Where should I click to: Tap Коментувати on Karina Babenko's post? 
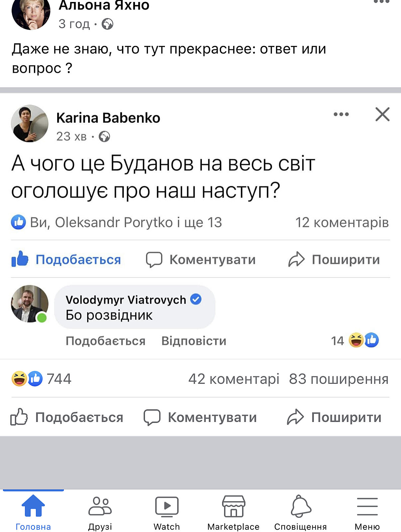click(201, 259)
